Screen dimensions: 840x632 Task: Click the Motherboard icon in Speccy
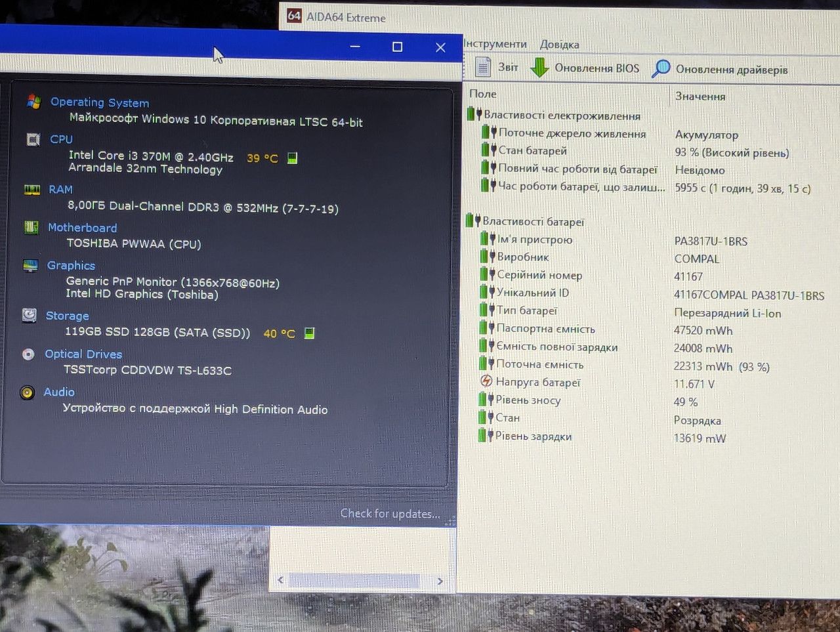point(31,227)
